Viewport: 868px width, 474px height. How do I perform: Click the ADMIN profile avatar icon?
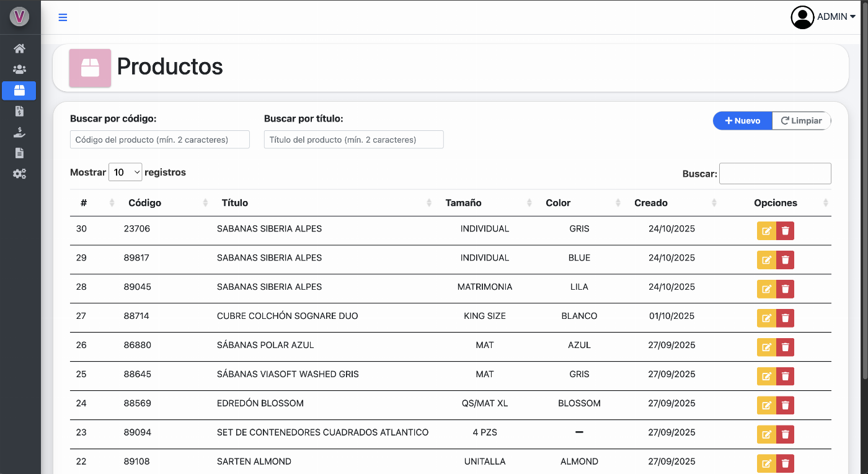coord(802,17)
